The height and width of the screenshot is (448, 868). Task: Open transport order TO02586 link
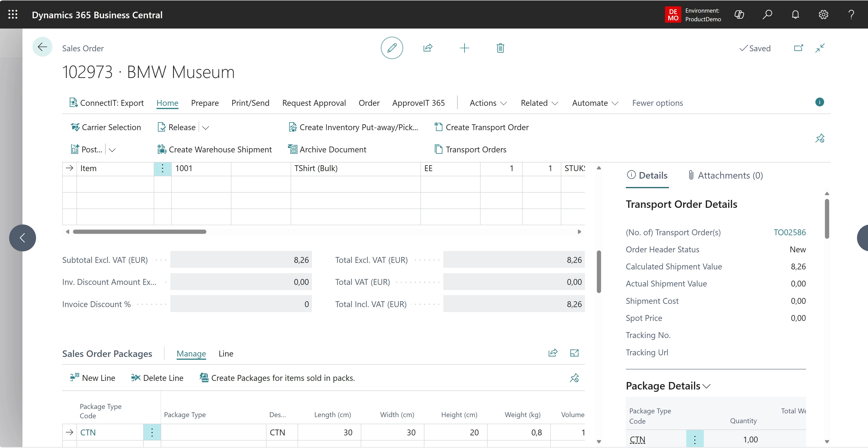789,232
